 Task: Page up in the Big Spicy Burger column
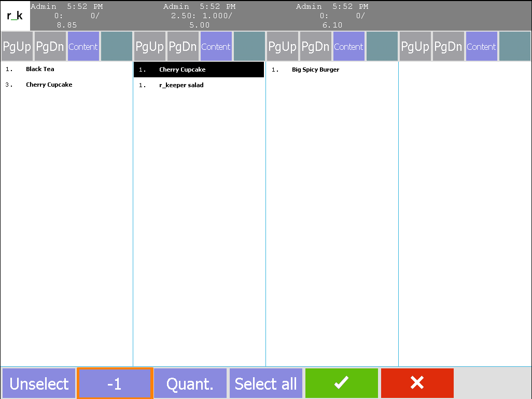[x=282, y=46]
